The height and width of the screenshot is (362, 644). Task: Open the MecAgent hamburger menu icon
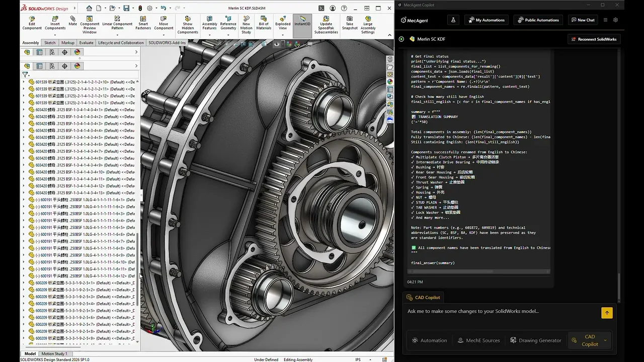pyautogui.click(x=605, y=20)
